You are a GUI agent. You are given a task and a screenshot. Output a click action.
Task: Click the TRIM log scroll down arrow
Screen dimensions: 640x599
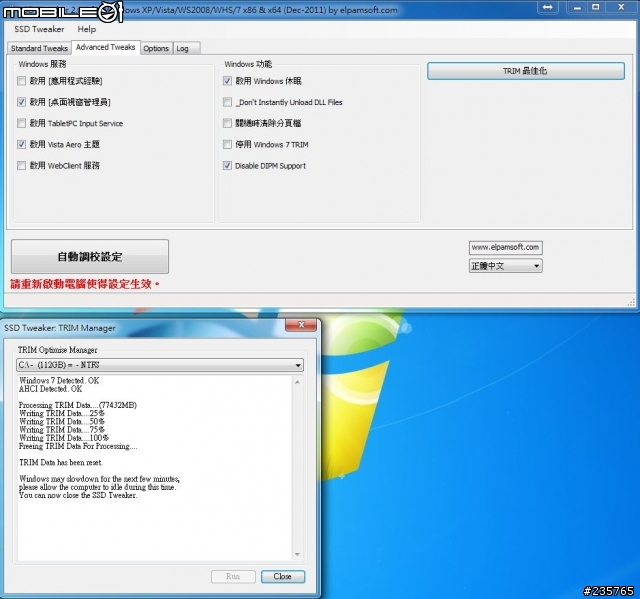coord(297,554)
